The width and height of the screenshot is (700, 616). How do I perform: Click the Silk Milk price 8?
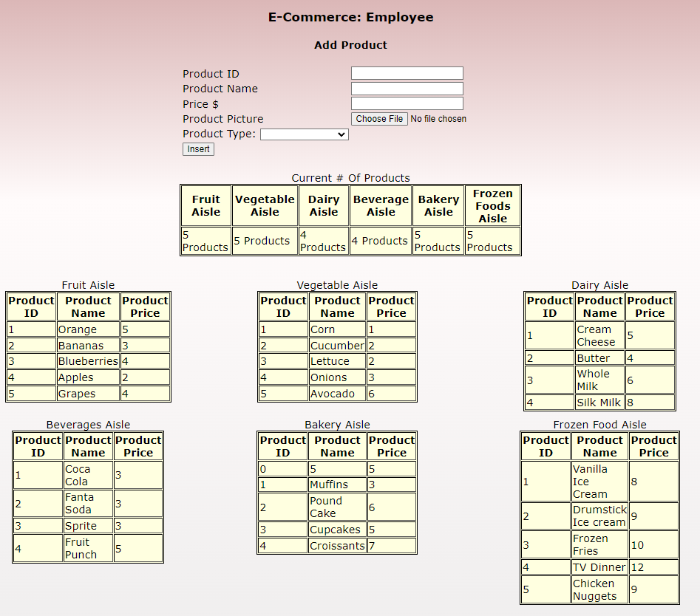pyautogui.click(x=650, y=403)
